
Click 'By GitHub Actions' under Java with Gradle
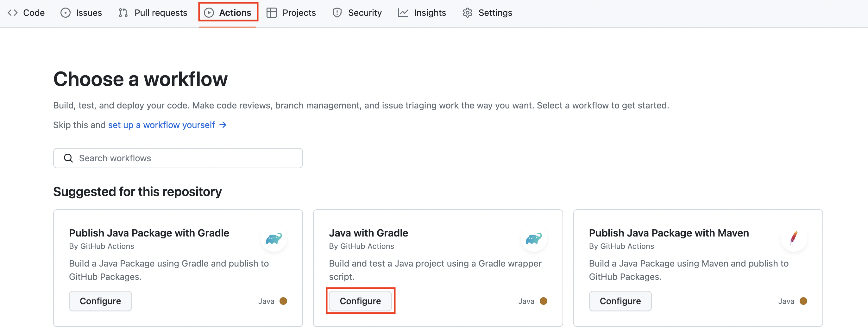coord(361,246)
